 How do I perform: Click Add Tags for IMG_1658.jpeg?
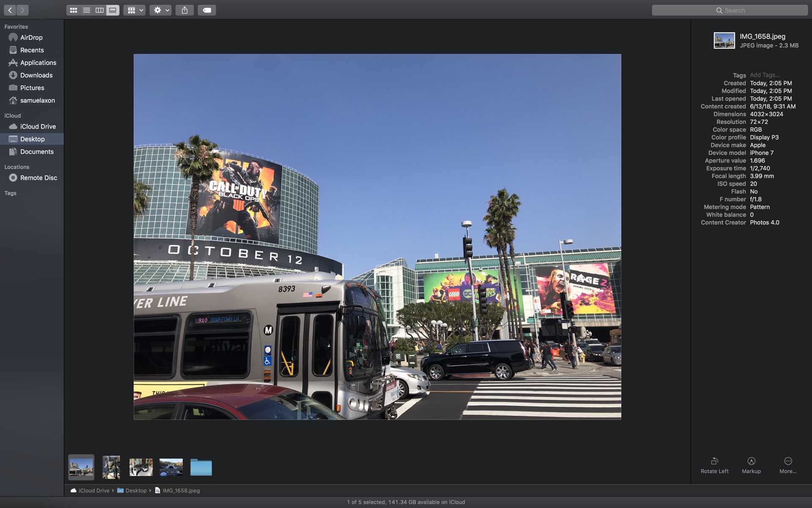[x=764, y=75]
